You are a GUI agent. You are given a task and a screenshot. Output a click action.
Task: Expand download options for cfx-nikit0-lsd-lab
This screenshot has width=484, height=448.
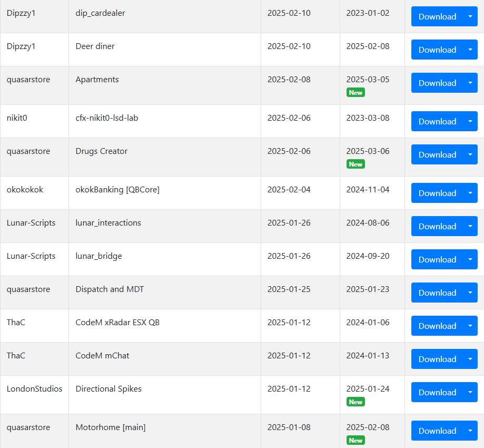pyautogui.click(x=470, y=121)
